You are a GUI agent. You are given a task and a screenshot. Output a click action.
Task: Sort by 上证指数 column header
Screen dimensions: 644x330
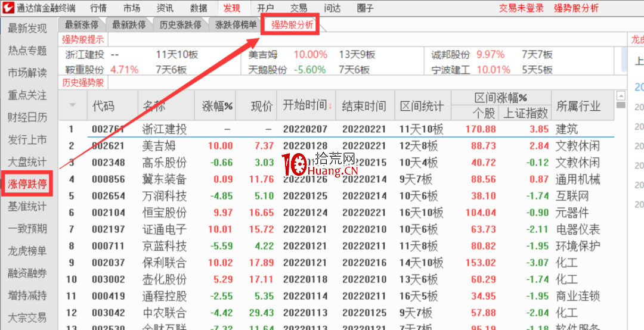coord(525,113)
